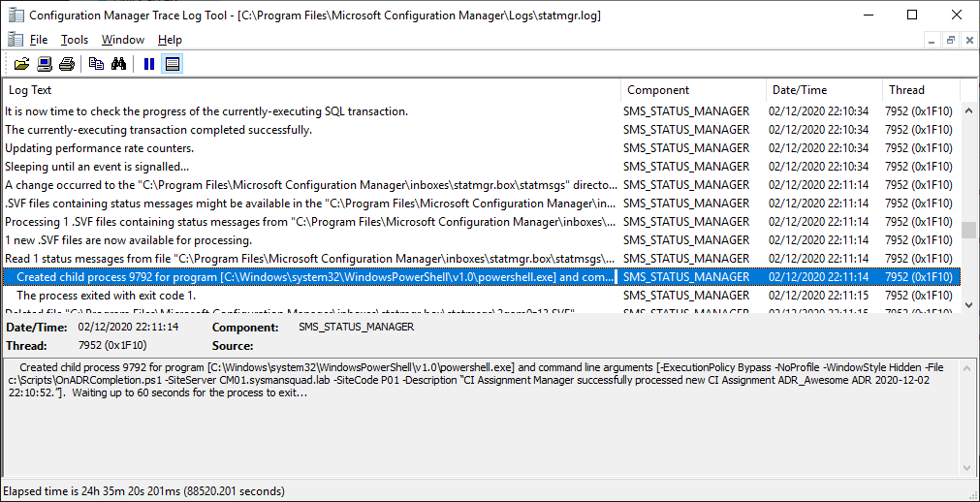This screenshot has width=980, height=502.
Task: Click the Date/Time value in details header
Action: point(129,327)
